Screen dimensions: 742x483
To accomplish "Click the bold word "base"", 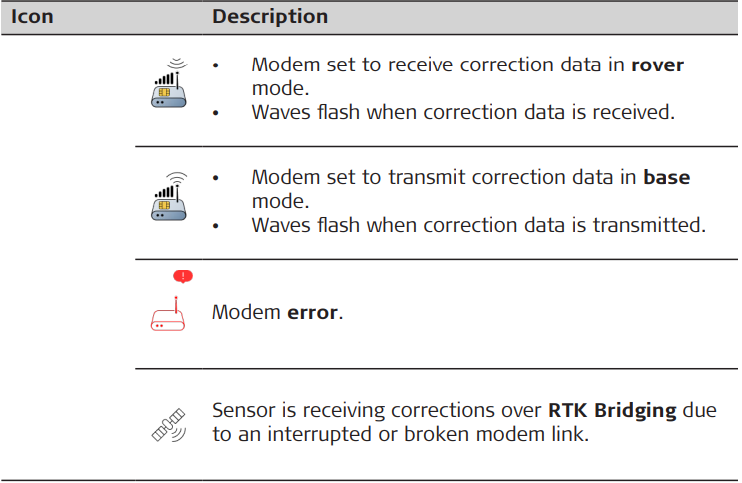I will 666,178.
